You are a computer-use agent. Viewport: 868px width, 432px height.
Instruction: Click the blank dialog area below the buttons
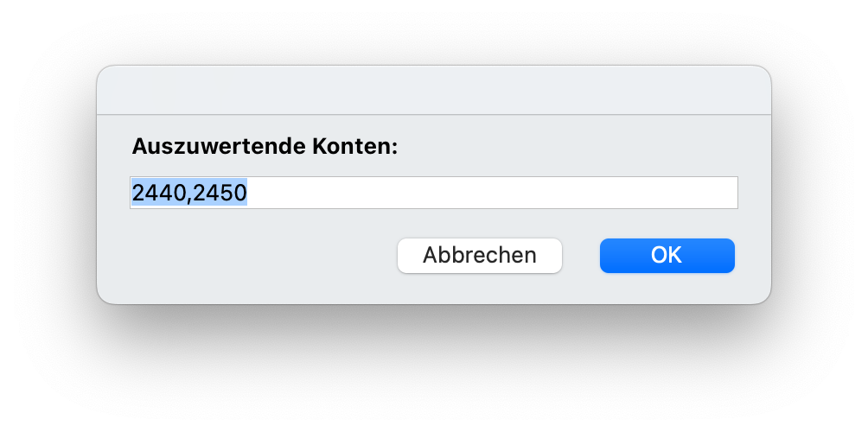tap(433, 289)
